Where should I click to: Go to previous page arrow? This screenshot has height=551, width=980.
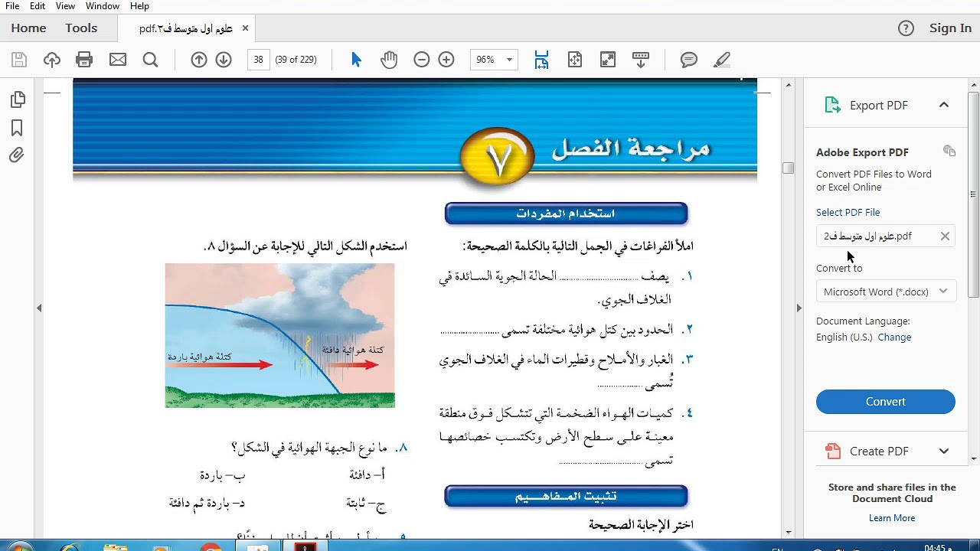tap(199, 60)
